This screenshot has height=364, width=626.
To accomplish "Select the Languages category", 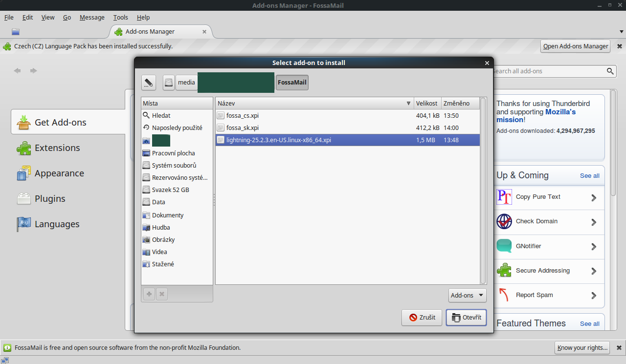I will (68, 224).
